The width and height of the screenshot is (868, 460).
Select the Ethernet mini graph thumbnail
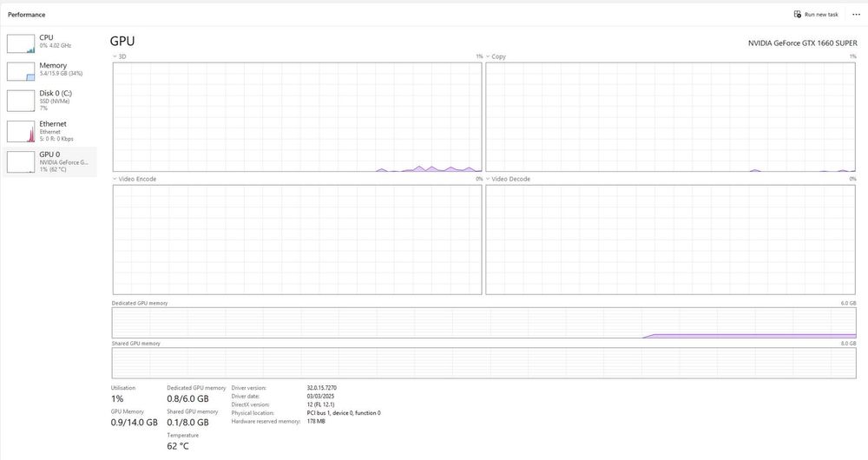[21, 132]
